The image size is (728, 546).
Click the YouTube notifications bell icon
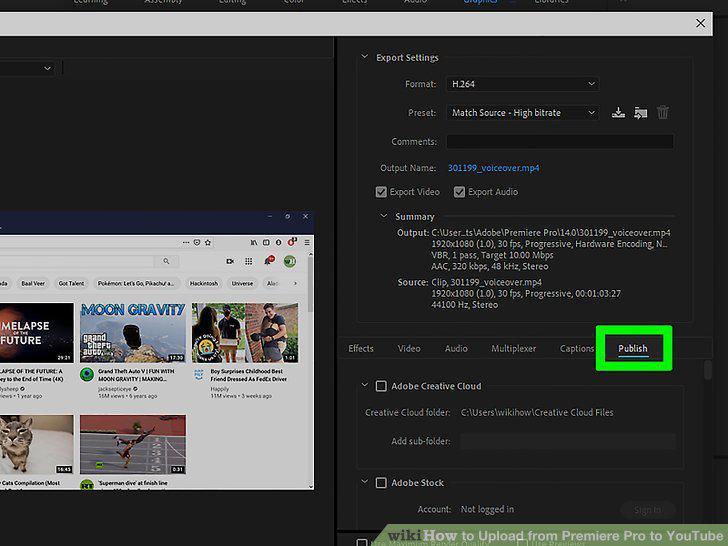coord(268,261)
